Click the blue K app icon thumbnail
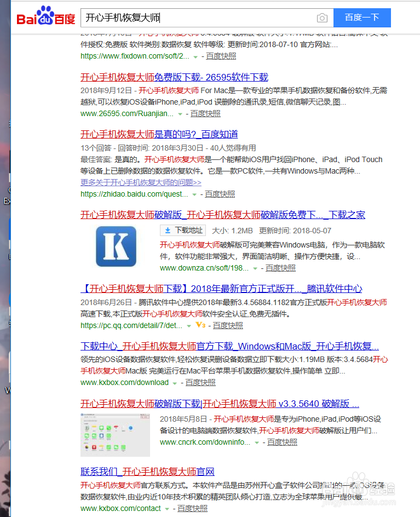420x517 pixels. pyautogui.click(x=116, y=246)
